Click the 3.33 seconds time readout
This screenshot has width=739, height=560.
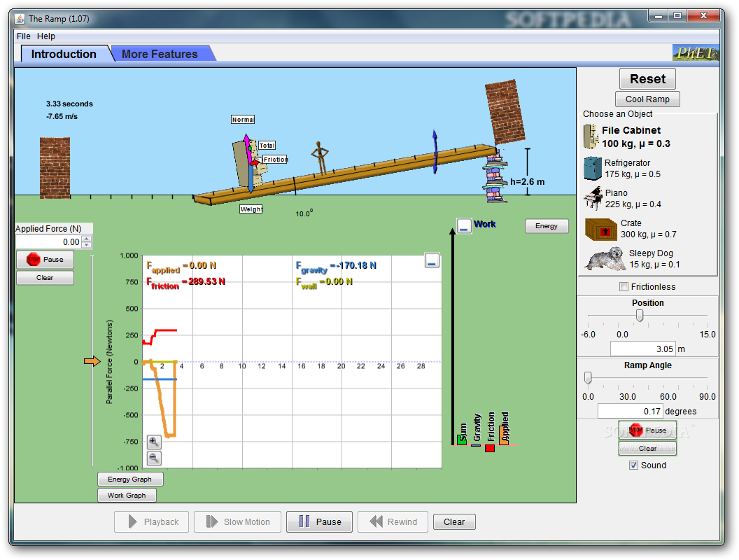[x=69, y=104]
